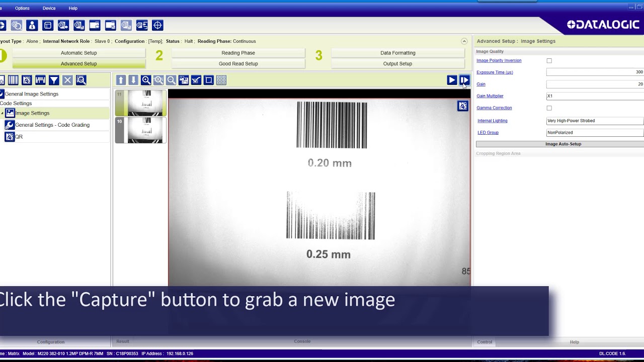Switch to the Configuration tab at the bottom

(51, 342)
